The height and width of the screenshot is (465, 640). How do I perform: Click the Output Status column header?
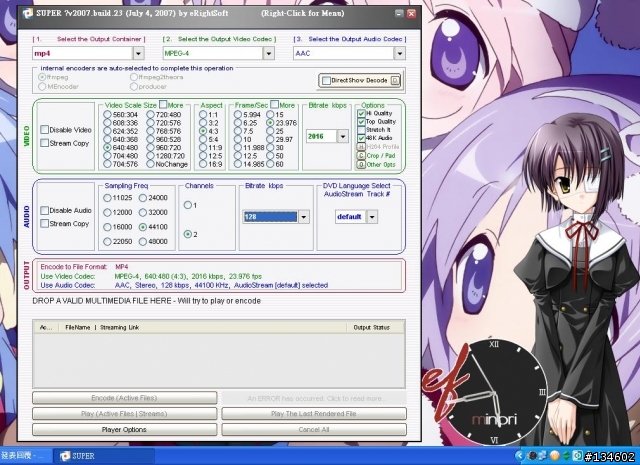click(x=376, y=327)
